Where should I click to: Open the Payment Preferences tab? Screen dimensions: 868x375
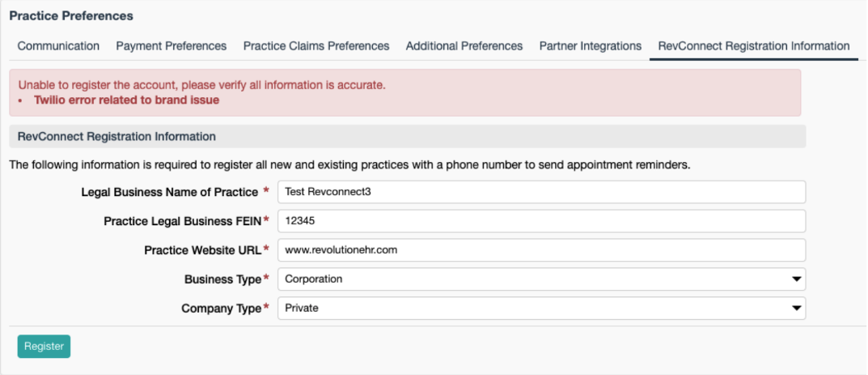pos(171,46)
